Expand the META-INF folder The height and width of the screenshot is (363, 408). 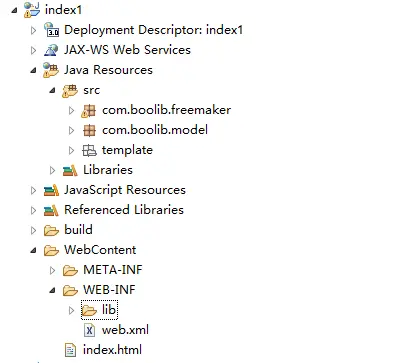click(52, 270)
